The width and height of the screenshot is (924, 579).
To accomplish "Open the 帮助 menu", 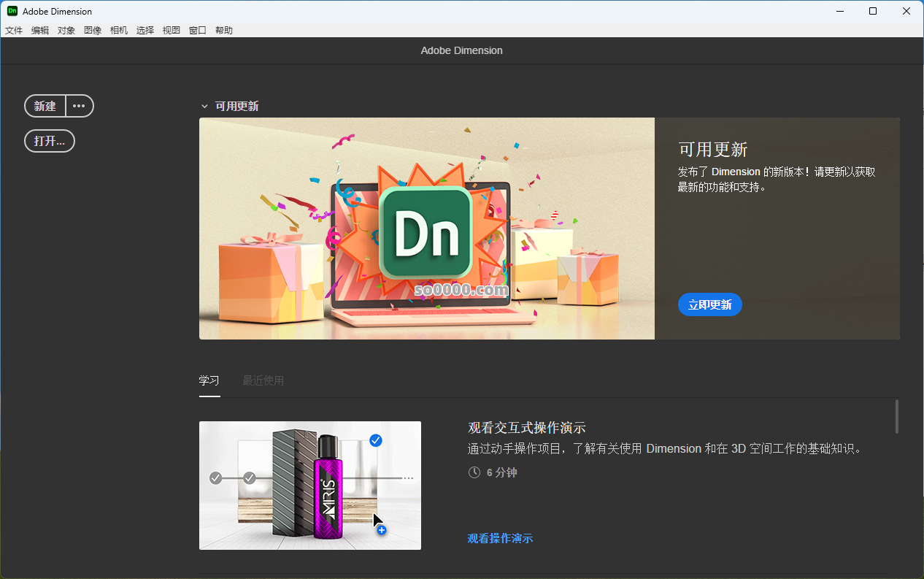I will click(x=223, y=30).
